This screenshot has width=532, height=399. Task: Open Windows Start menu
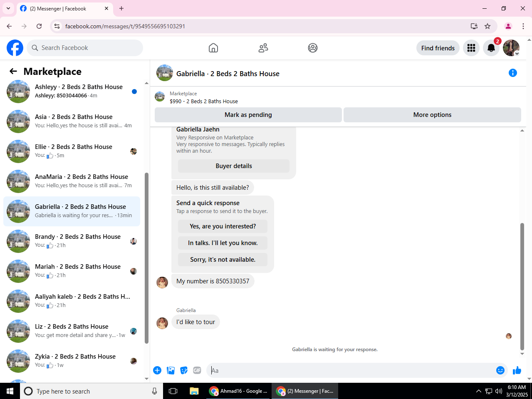tap(10, 391)
